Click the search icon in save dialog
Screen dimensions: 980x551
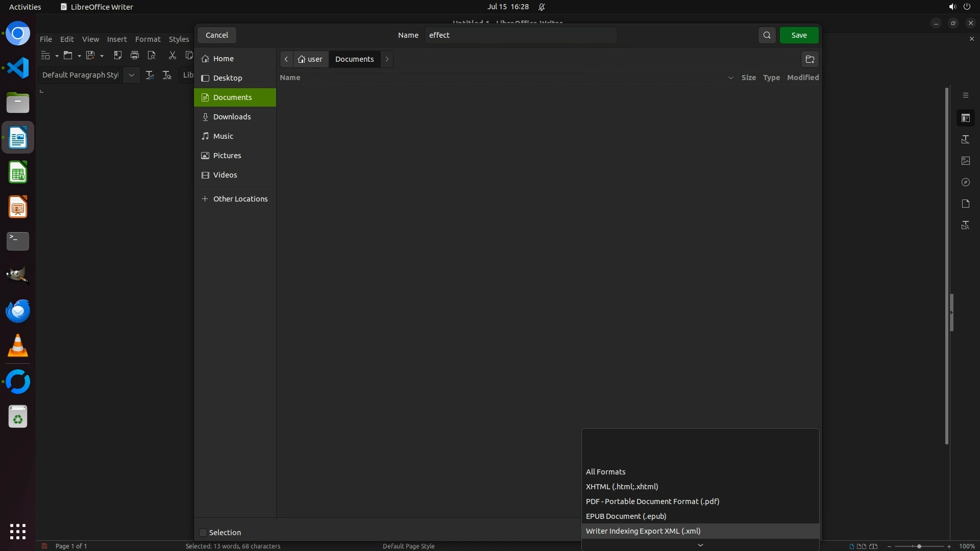click(767, 35)
